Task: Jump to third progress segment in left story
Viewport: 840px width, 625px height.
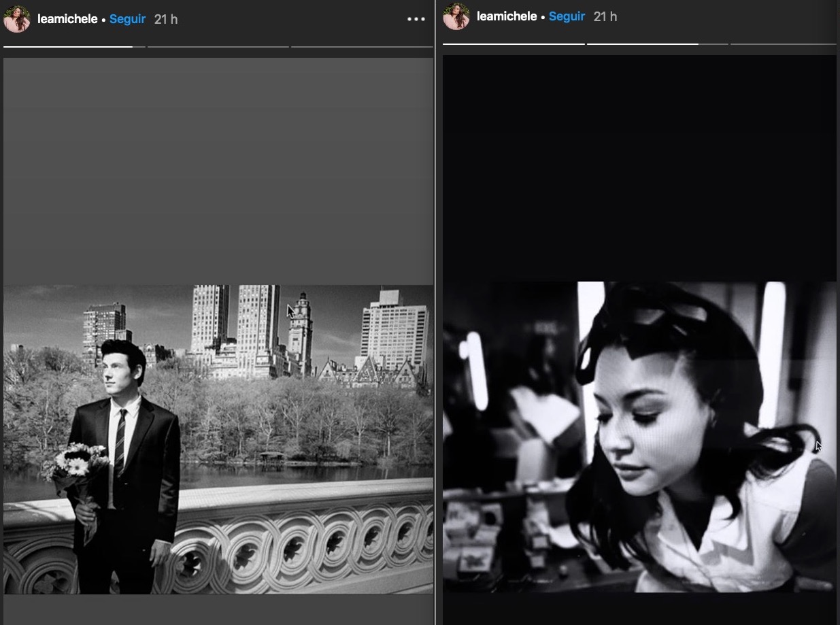Action: click(x=362, y=47)
